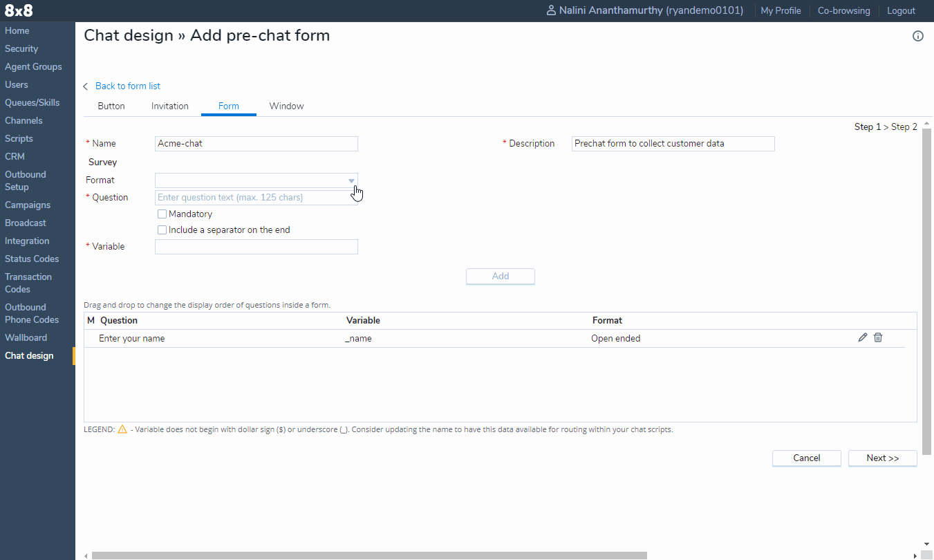
Task: Switch to the Button tab
Action: [x=111, y=106]
